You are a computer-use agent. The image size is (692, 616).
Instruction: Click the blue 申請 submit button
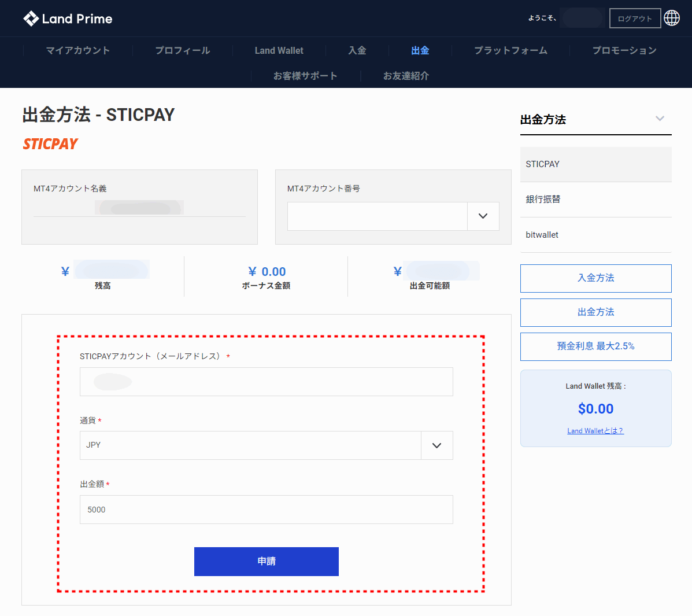click(266, 562)
